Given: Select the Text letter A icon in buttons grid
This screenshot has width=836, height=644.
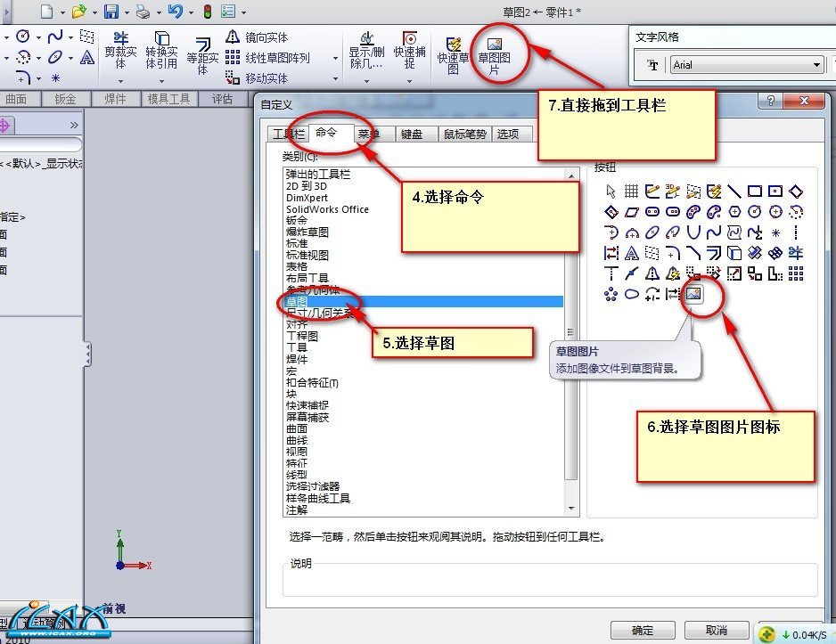Looking at the screenshot, I should click(x=632, y=253).
